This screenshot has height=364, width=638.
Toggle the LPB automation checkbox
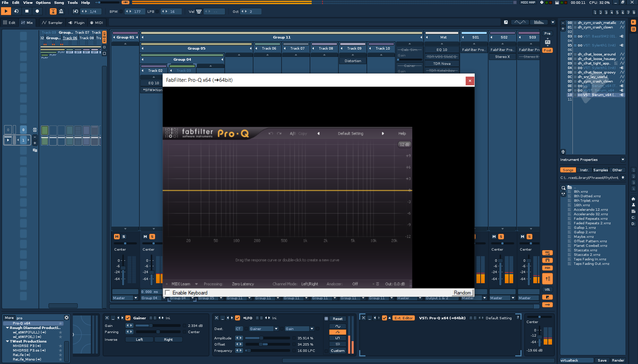157,11
